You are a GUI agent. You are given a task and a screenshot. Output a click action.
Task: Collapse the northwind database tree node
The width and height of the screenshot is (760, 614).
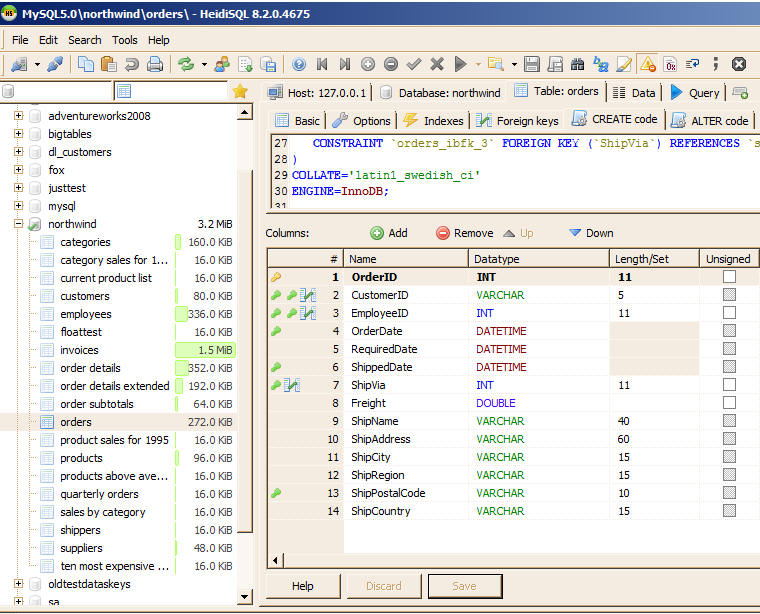click(18, 224)
